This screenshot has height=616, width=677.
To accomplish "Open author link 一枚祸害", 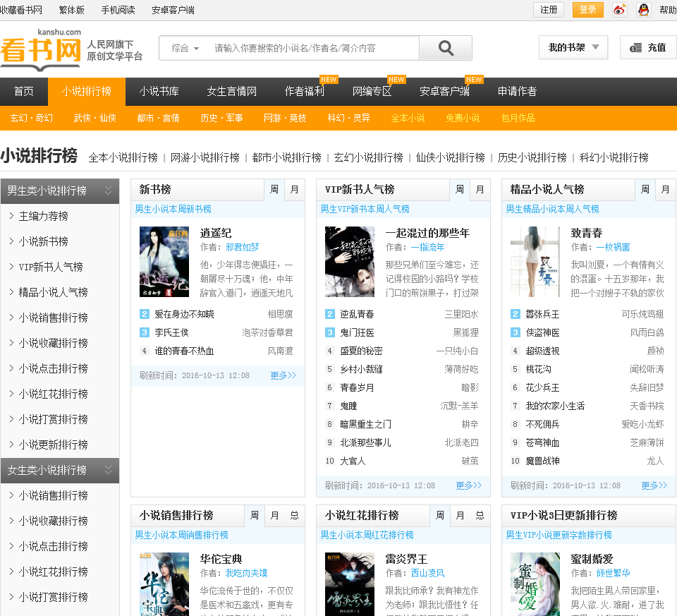I will 613,248.
